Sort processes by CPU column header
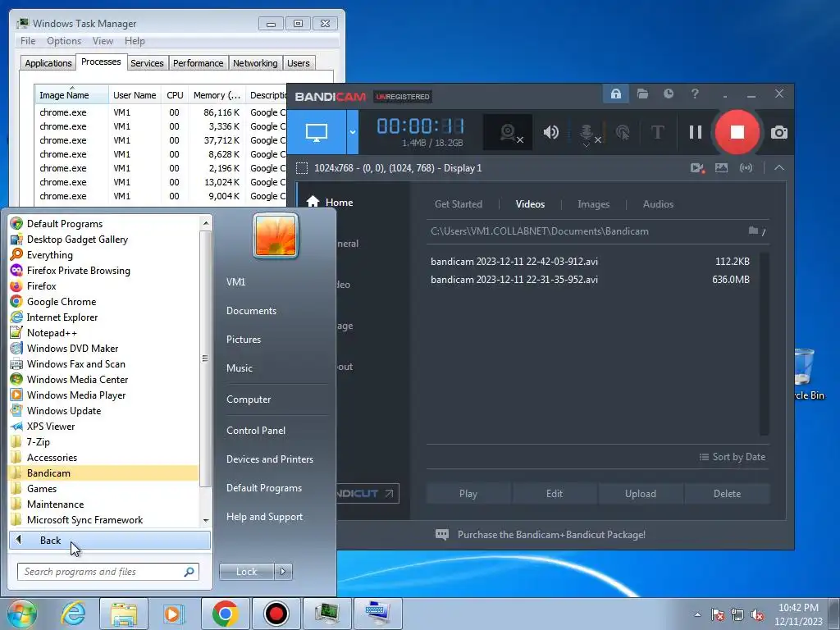The height and width of the screenshot is (630, 840). point(175,95)
